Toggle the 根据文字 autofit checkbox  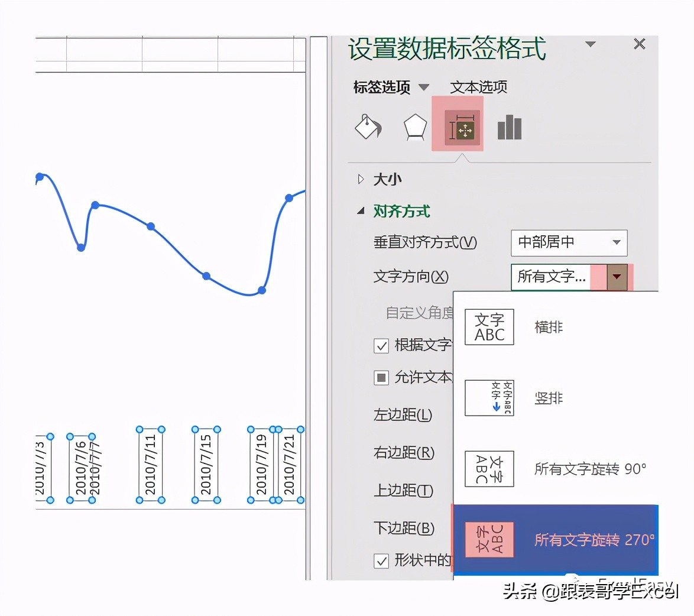[381, 346]
